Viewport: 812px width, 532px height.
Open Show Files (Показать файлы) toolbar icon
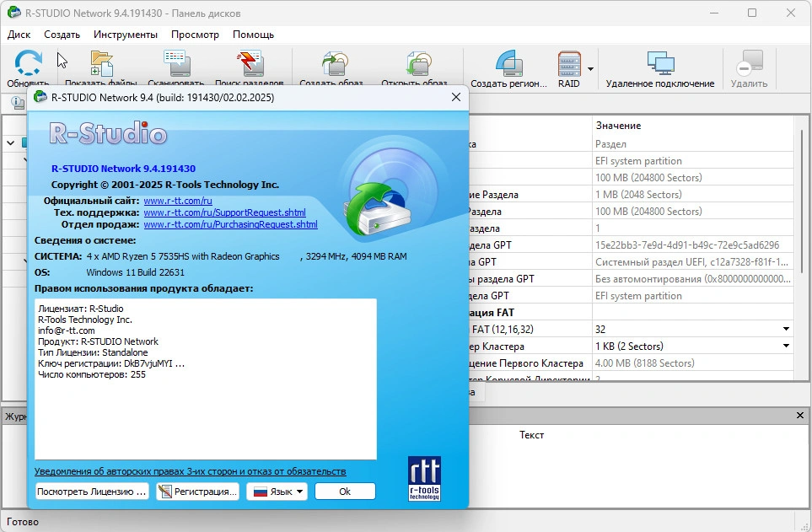point(101,63)
